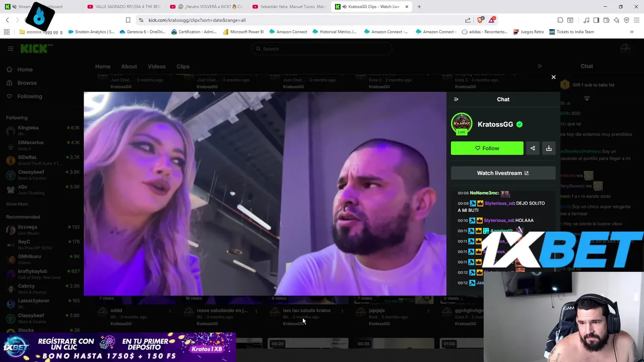
Task: Close the clip overlay with the X
Action: 553,77
